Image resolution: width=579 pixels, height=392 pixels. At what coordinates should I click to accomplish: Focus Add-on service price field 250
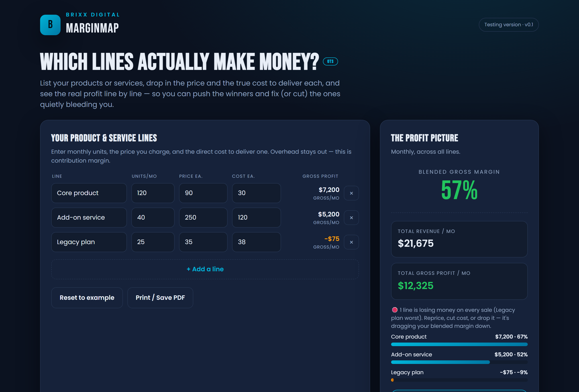[203, 218]
